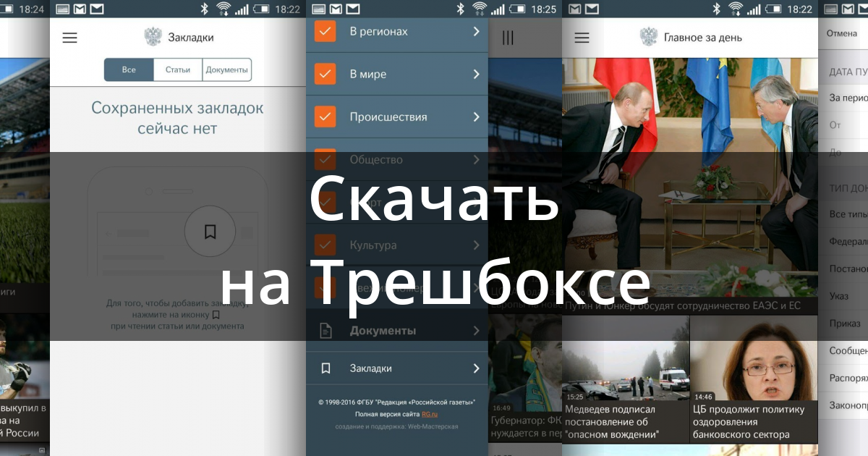The height and width of the screenshot is (456, 868).
Task: Tap the 'Сохраненных закладок сейчас нет' message
Action: (177, 118)
